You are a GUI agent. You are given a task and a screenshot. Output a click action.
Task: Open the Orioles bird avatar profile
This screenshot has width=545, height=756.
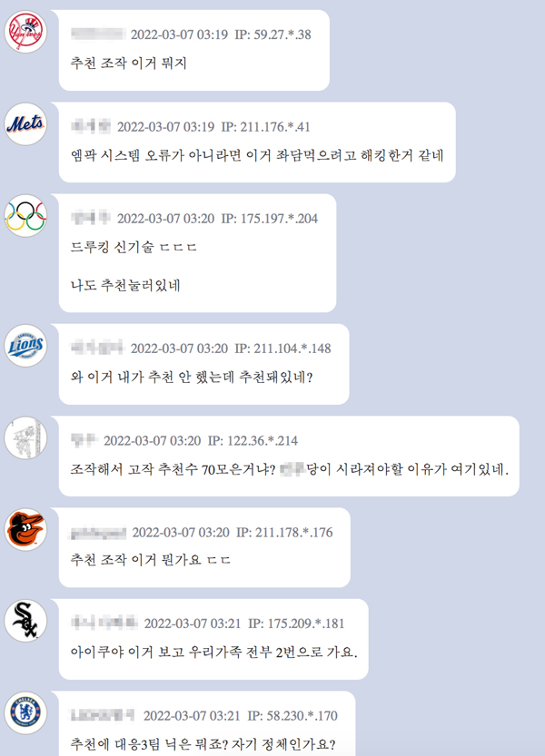coord(25,529)
